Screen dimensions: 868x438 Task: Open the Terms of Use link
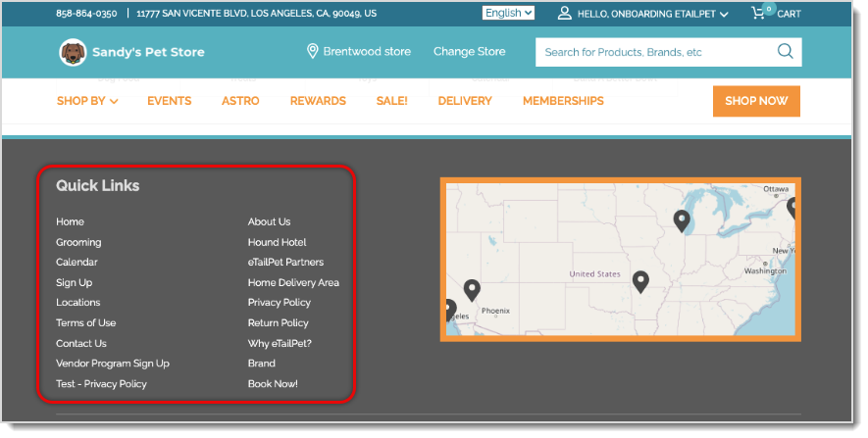[x=85, y=323]
